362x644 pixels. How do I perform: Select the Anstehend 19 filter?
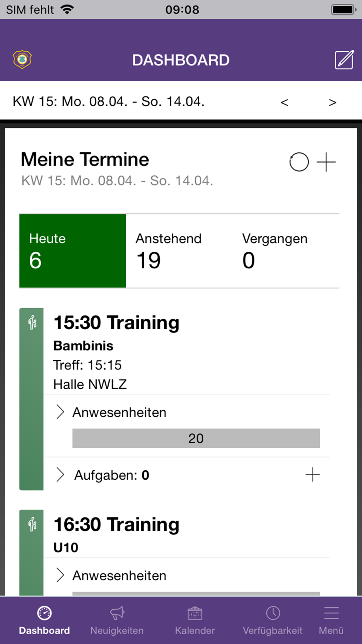pyautogui.click(x=179, y=251)
